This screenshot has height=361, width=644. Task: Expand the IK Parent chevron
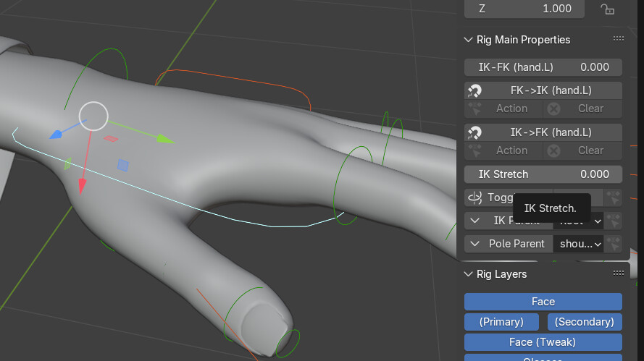474,221
